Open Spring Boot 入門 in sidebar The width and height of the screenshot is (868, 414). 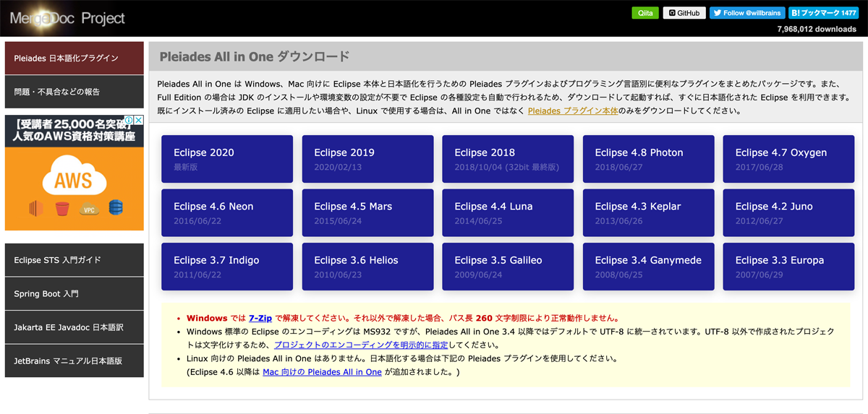[x=75, y=294]
